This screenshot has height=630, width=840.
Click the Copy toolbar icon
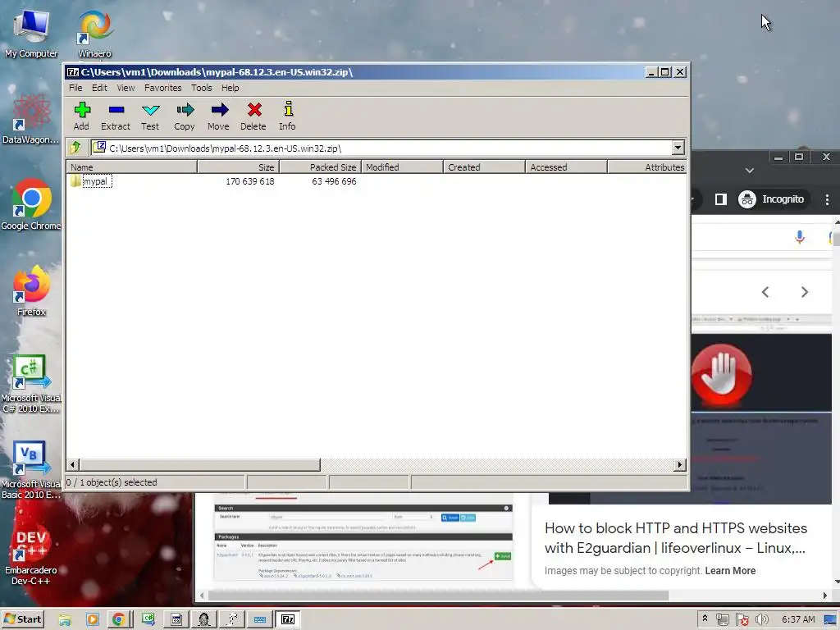pos(185,116)
